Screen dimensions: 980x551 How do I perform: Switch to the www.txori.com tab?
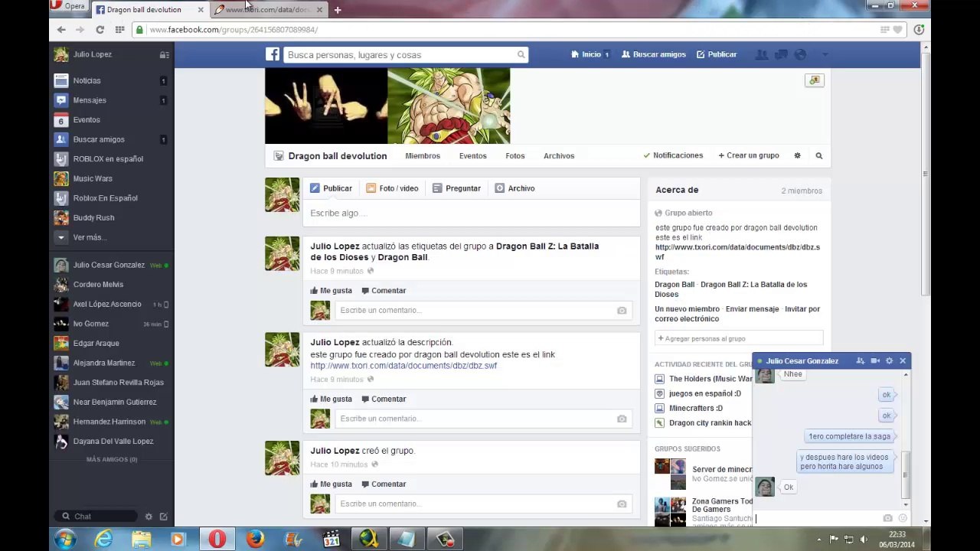pyautogui.click(x=267, y=10)
